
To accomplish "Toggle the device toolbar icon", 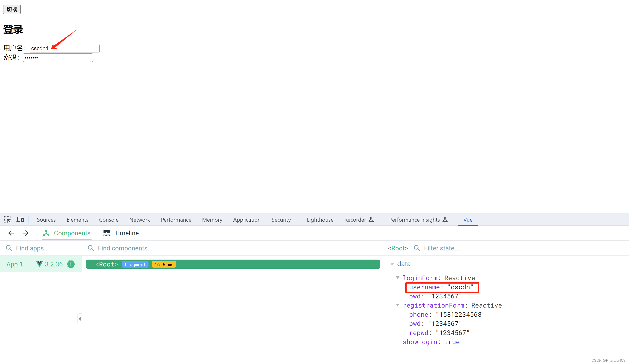I will [x=20, y=220].
